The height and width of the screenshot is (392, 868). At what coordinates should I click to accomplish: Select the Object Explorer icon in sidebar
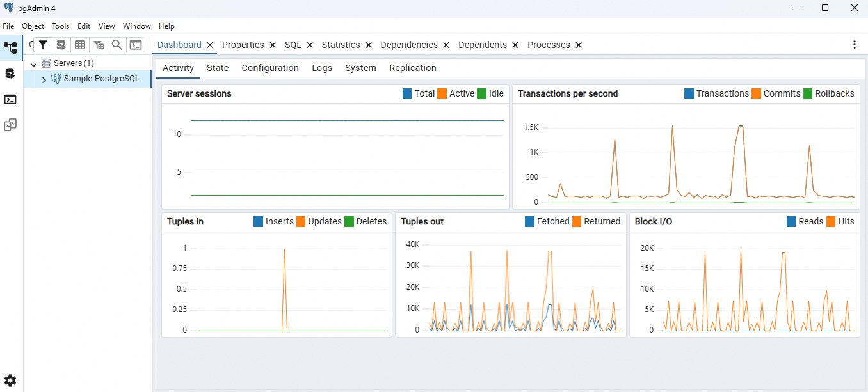pyautogui.click(x=10, y=47)
